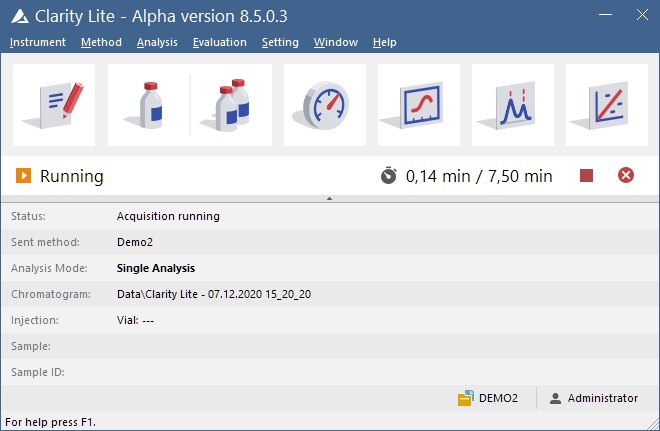Open the Help menu
Screen dimensions: 660x431
384,42
